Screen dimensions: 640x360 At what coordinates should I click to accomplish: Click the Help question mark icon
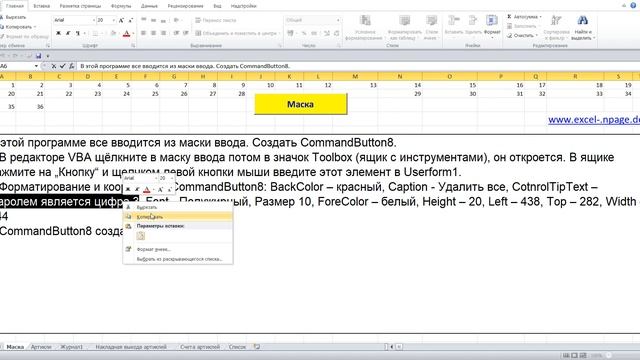coord(633,6)
